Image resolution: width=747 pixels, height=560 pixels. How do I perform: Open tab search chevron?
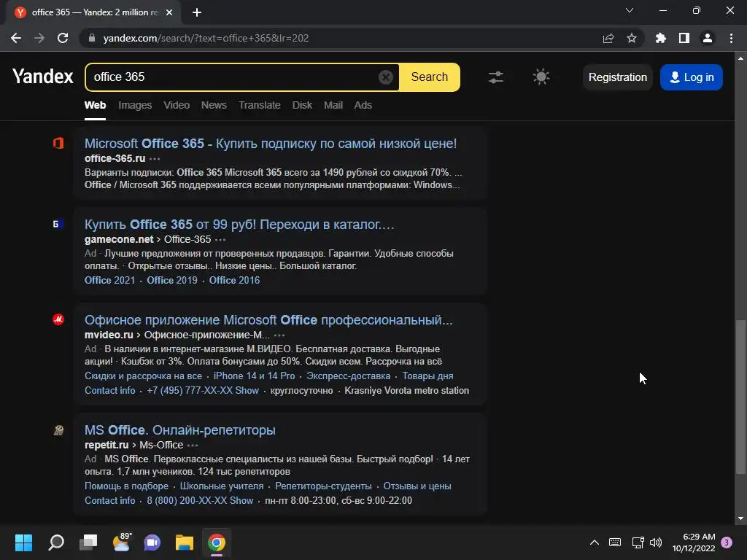(630, 10)
